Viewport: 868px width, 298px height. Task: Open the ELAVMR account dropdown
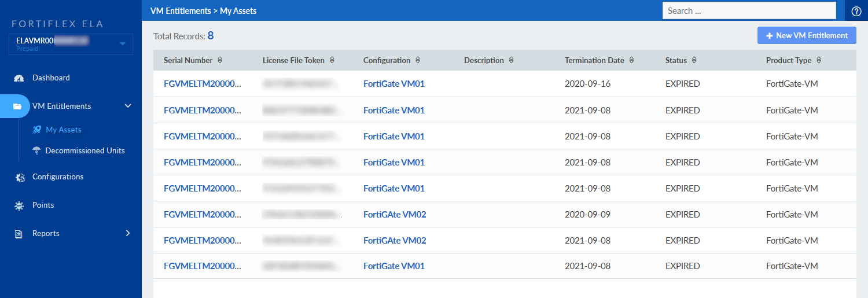(122, 44)
